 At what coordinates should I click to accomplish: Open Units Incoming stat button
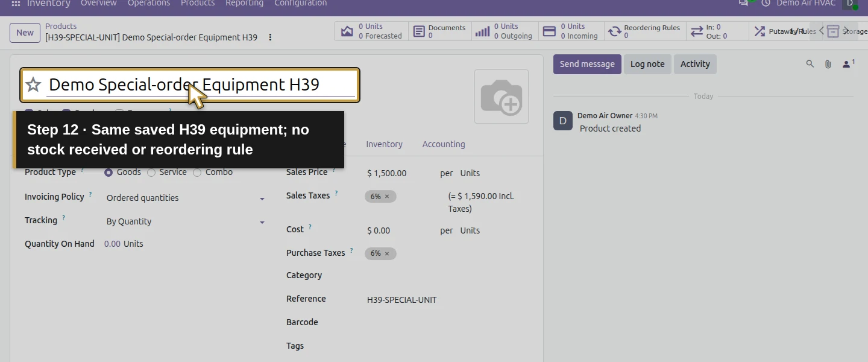570,31
